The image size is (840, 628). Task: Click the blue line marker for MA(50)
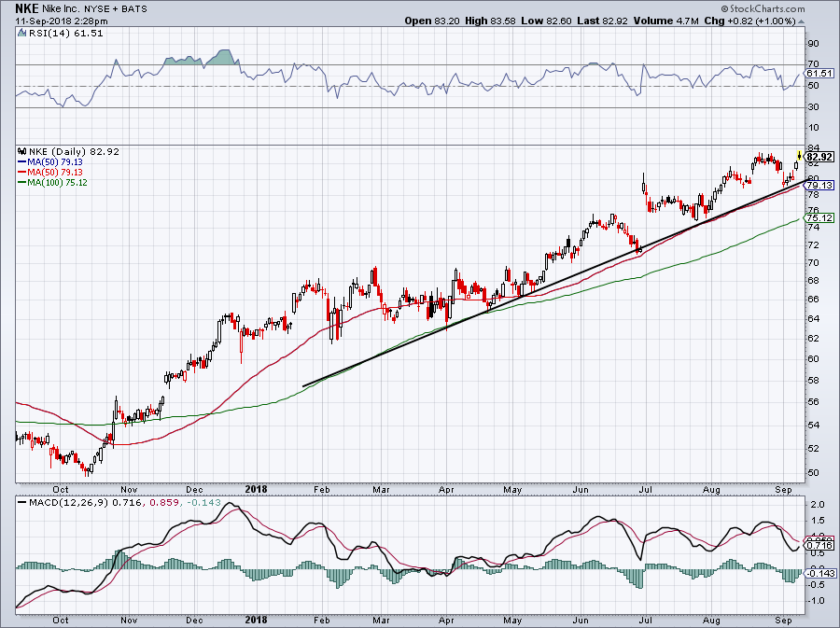coord(22,161)
